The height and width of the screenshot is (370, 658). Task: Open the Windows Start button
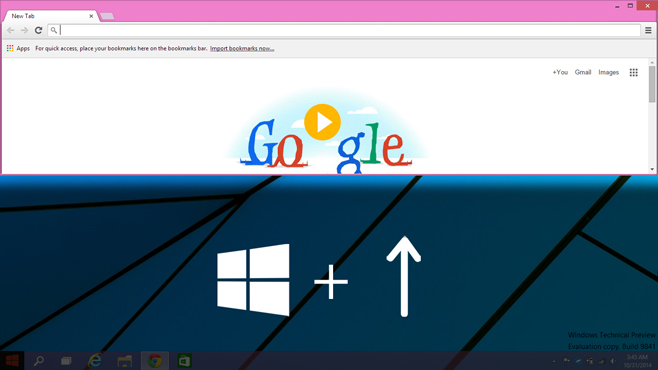tap(12, 360)
